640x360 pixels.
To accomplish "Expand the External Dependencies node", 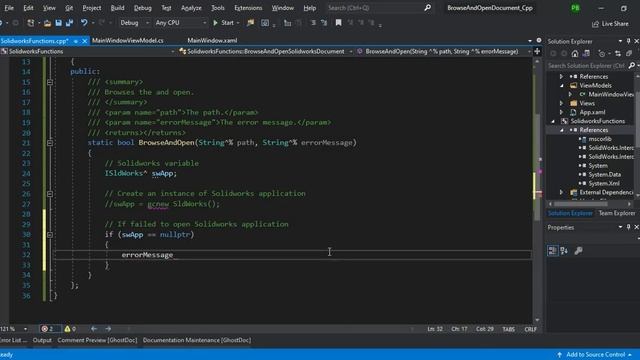I will pyautogui.click(x=562, y=192).
